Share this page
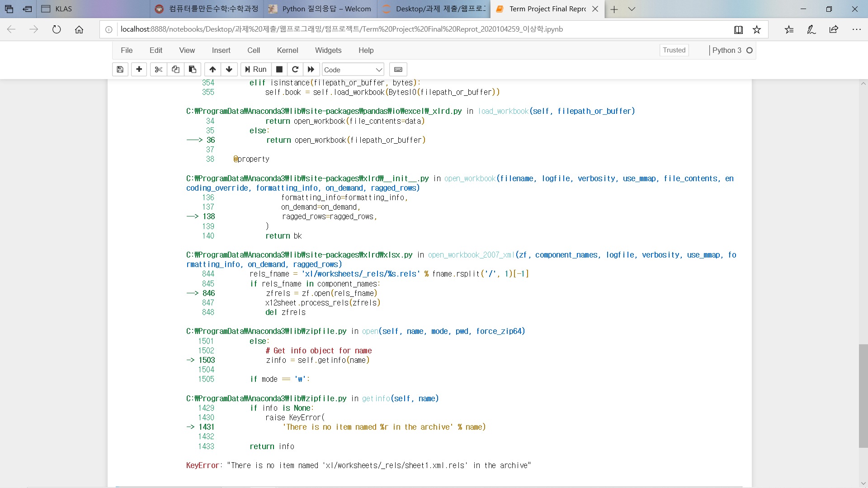 click(834, 29)
